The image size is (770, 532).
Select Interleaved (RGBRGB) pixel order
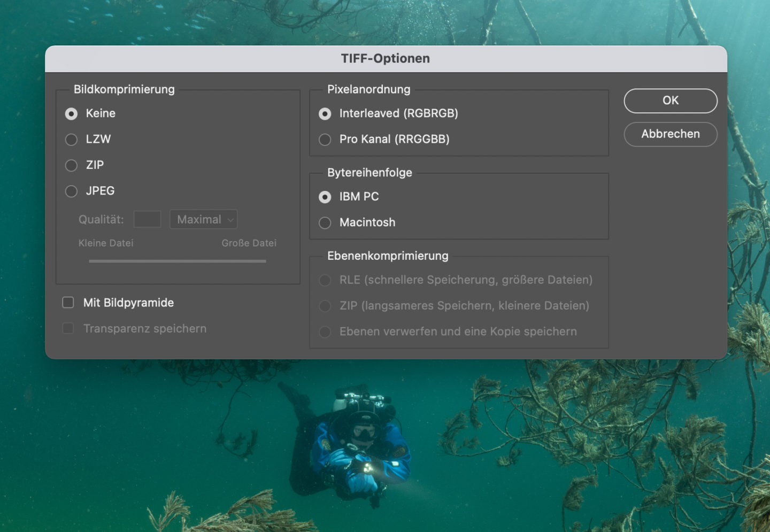click(x=325, y=114)
